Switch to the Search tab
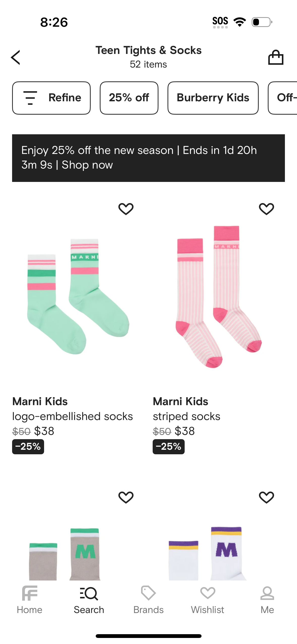This screenshot has width=297, height=644. (89, 600)
